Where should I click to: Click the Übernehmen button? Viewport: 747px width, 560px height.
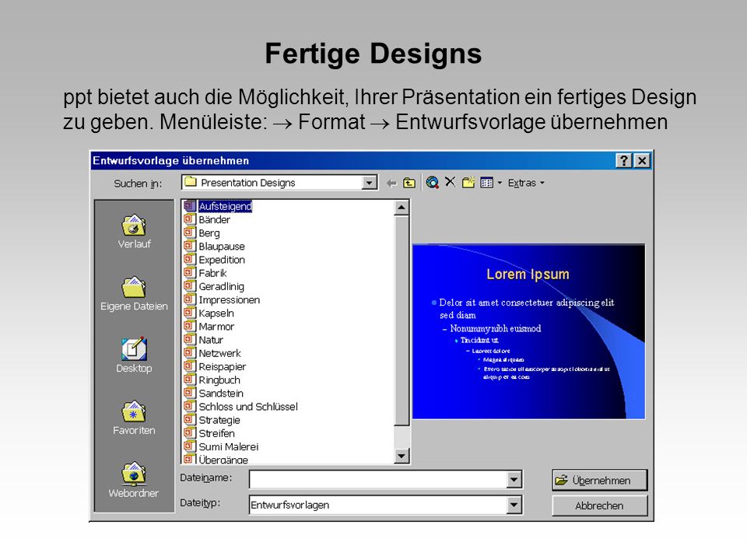600,480
